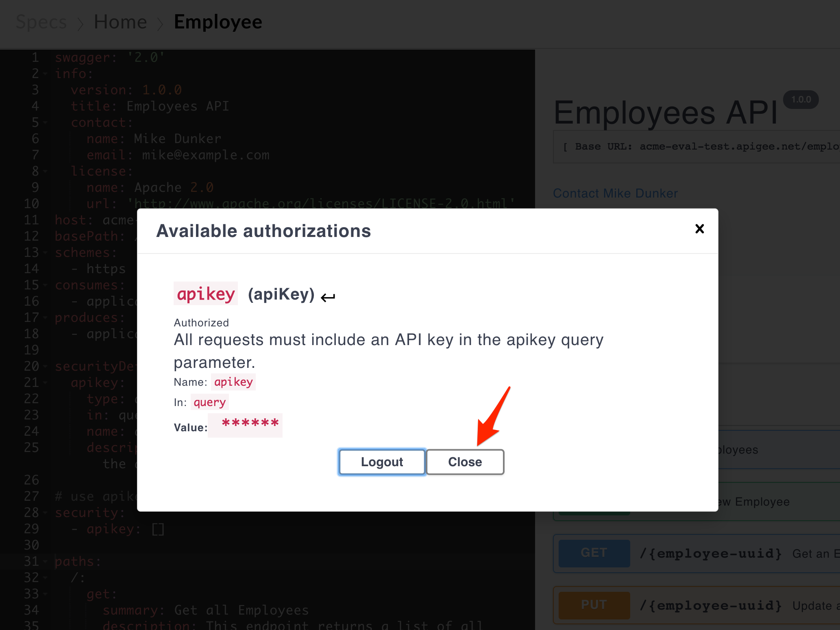Screen dimensions: 840x630
Task: Collapse the schemes fold arrow on line 13
Action: (46, 252)
